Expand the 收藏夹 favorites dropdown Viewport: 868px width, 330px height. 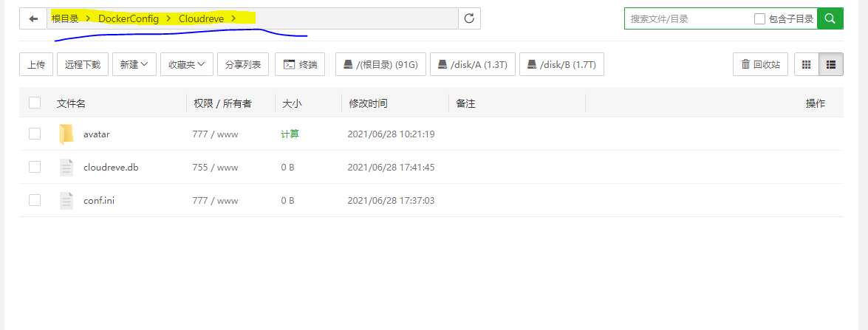point(187,64)
